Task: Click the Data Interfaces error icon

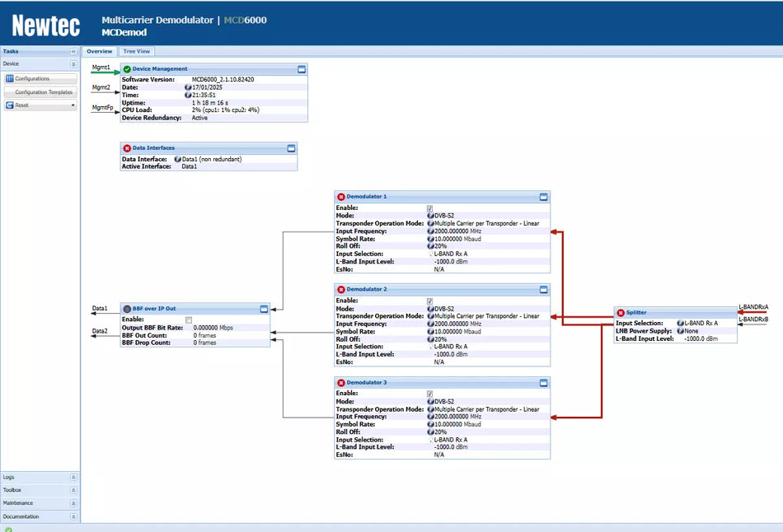Action: (127, 148)
